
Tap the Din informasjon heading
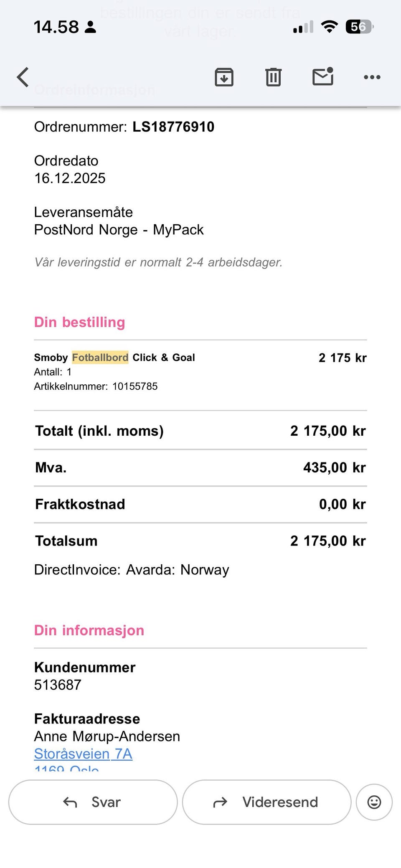click(x=89, y=630)
